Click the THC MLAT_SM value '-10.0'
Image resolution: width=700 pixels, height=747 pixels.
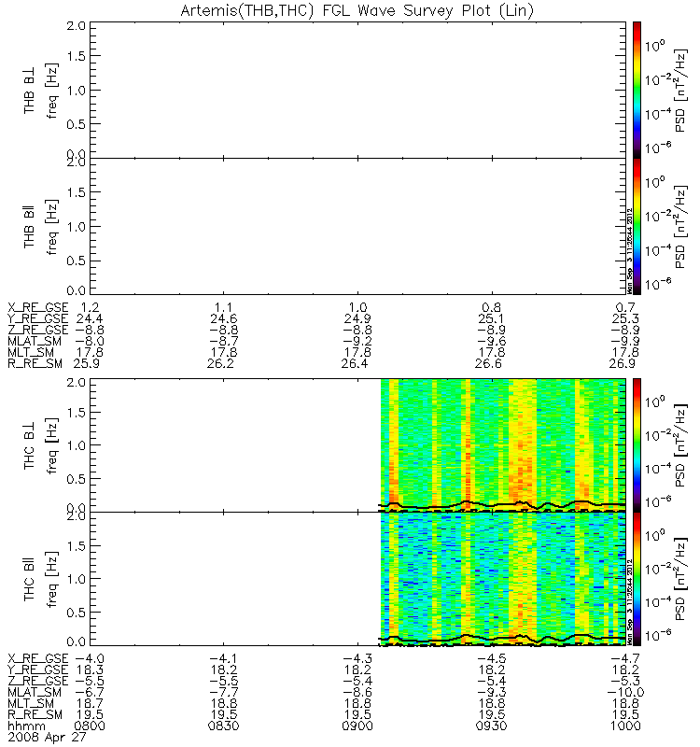pyautogui.click(x=625, y=692)
